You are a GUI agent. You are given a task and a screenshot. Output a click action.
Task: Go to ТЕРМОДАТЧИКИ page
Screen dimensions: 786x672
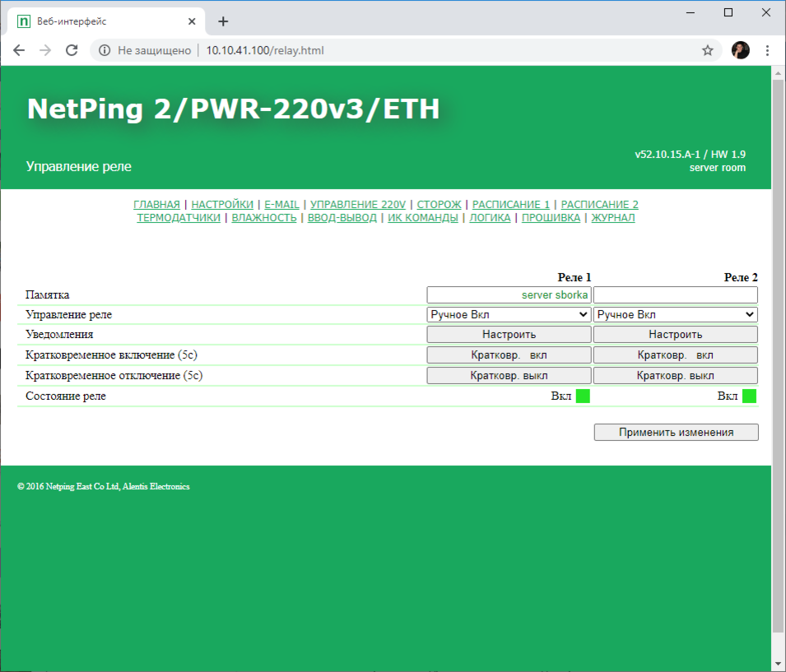tap(179, 217)
